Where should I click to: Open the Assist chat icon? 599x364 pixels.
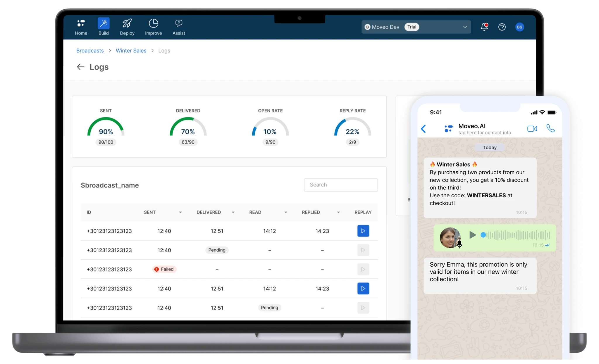(179, 23)
